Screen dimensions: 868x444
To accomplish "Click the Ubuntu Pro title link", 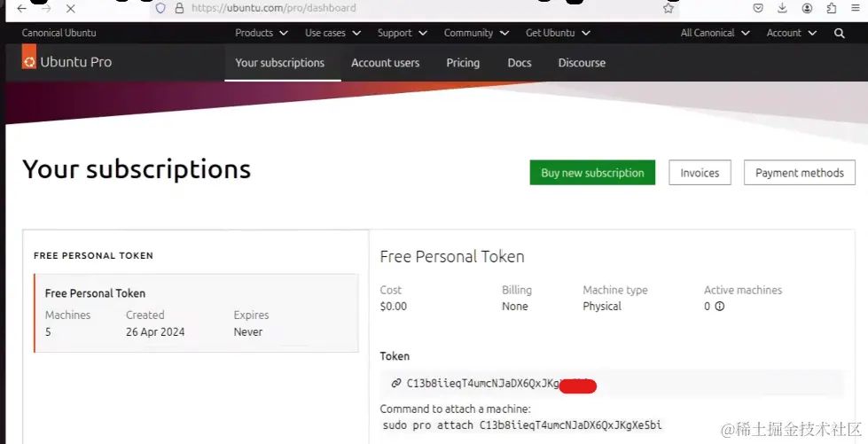I will 76,62.
